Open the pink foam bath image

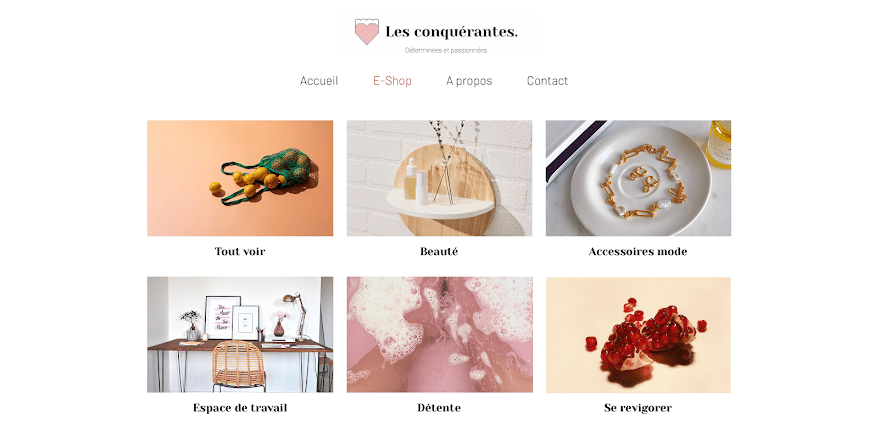point(440,335)
